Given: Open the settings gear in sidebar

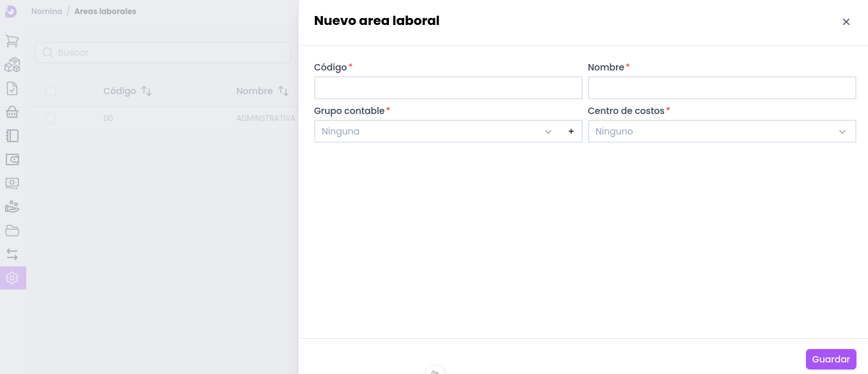Looking at the screenshot, I should click(12, 278).
